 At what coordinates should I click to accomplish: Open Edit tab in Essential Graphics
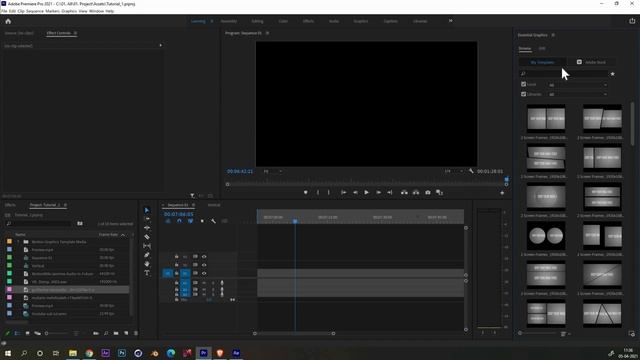point(542,48)
